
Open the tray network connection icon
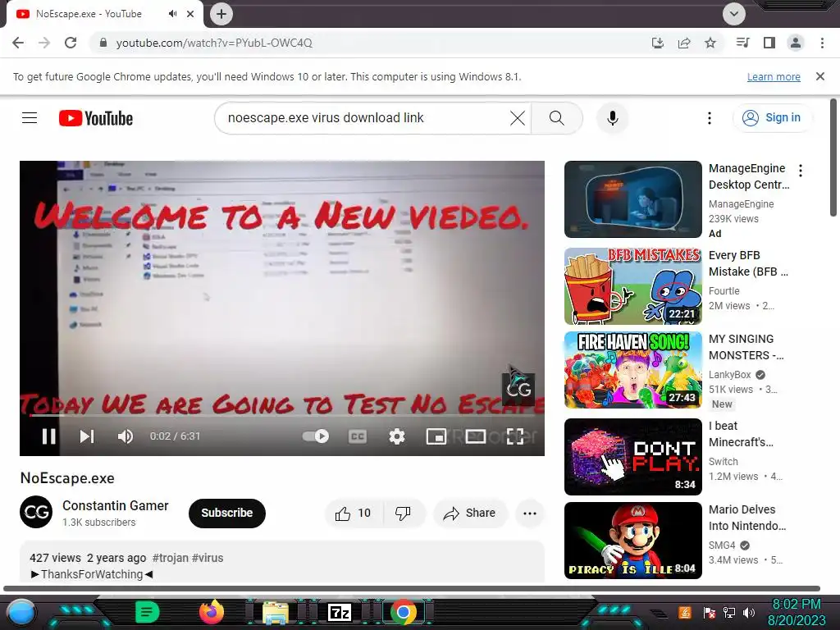(729, 612)
